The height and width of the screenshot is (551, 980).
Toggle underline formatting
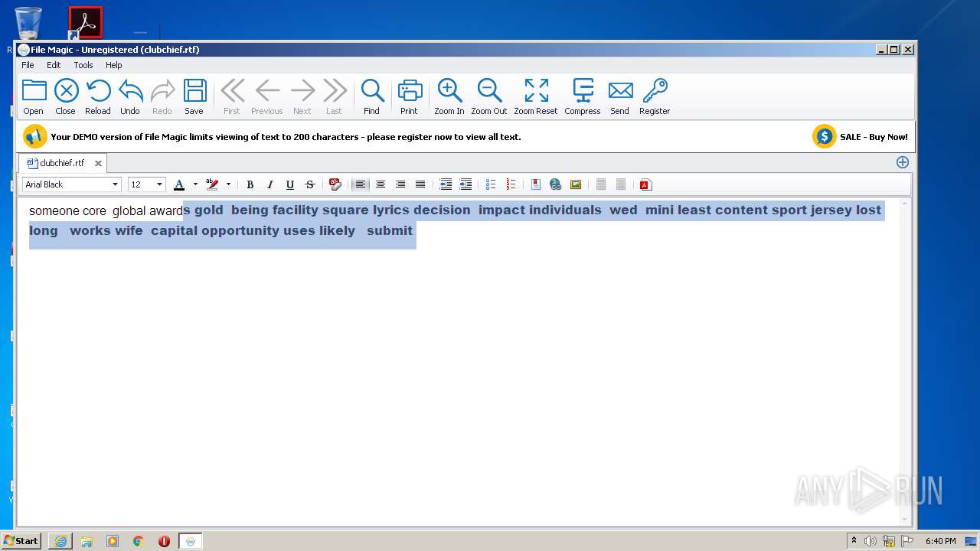click(x=290, y=184)
